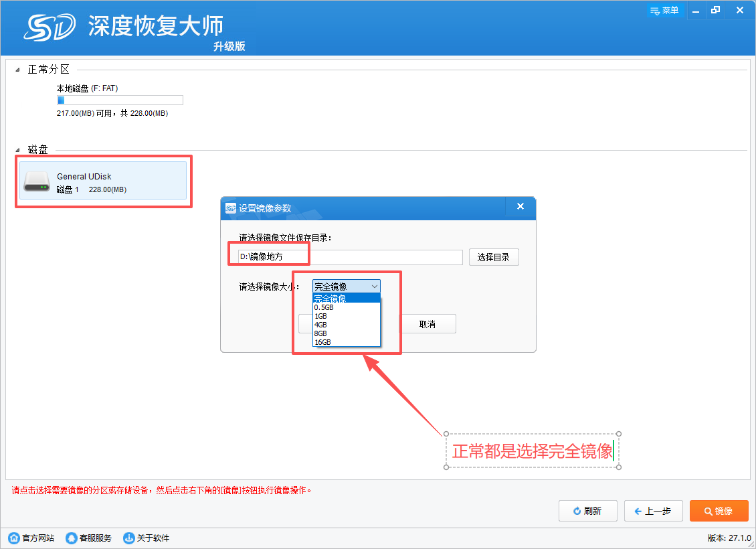Click the 客服服务 support icon

[x=72, y=538]
